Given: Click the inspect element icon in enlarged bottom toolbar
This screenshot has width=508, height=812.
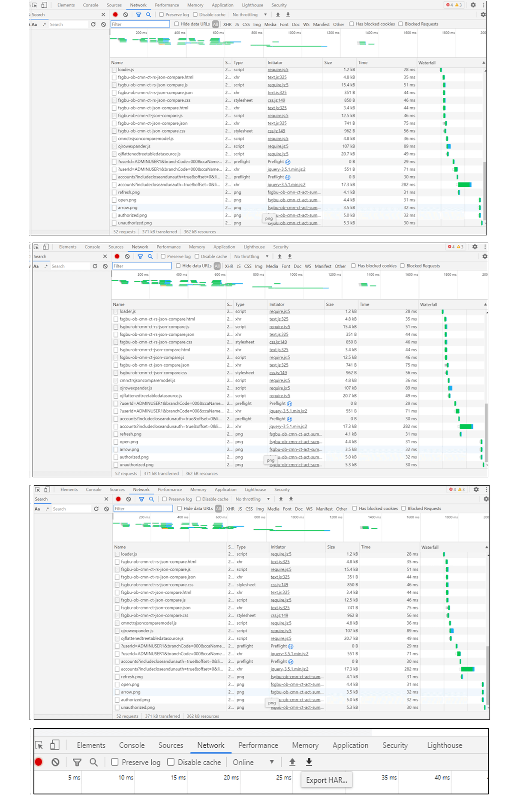Looking at the screenshot, I should (x=39, y=746).
